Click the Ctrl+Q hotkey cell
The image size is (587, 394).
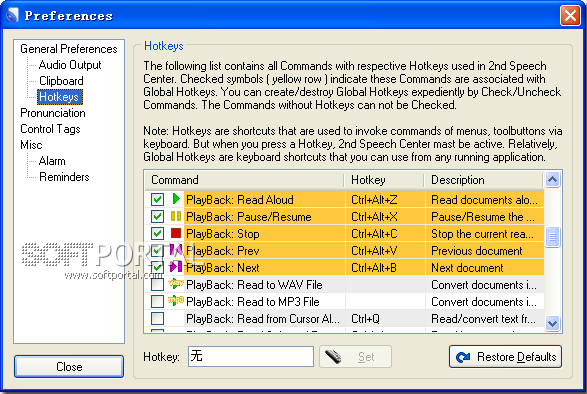point(385,318)
